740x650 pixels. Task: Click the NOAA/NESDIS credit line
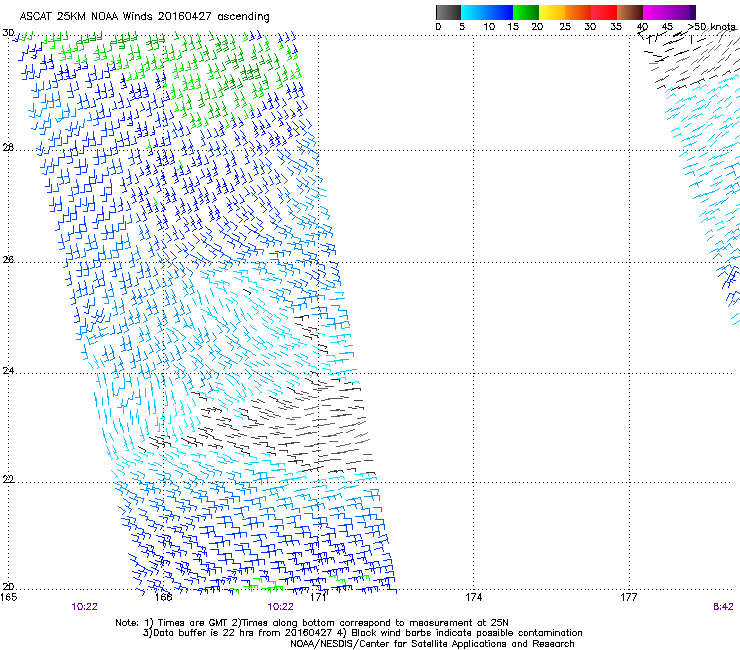click(432, 644)
